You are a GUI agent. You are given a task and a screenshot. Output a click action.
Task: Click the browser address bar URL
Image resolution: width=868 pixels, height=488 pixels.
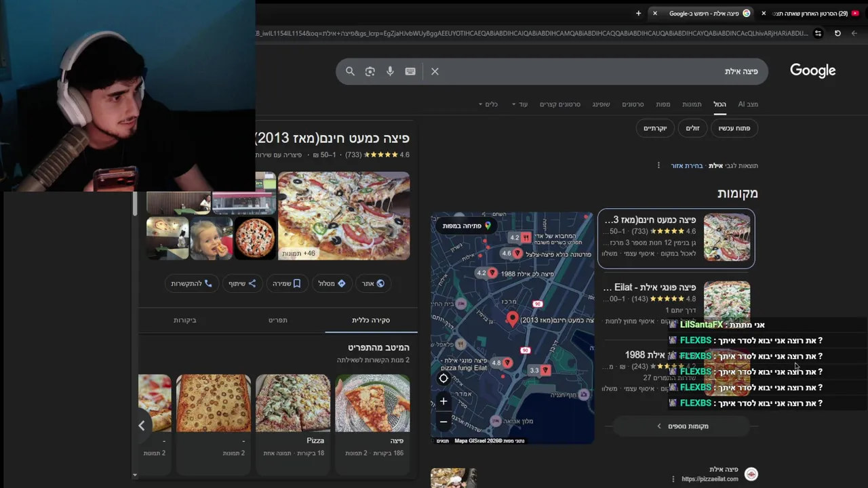tap(532, 33)
